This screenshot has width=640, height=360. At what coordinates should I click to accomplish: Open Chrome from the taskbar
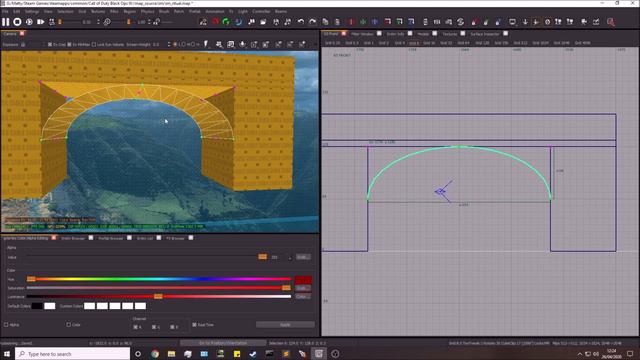click(155, 354)
